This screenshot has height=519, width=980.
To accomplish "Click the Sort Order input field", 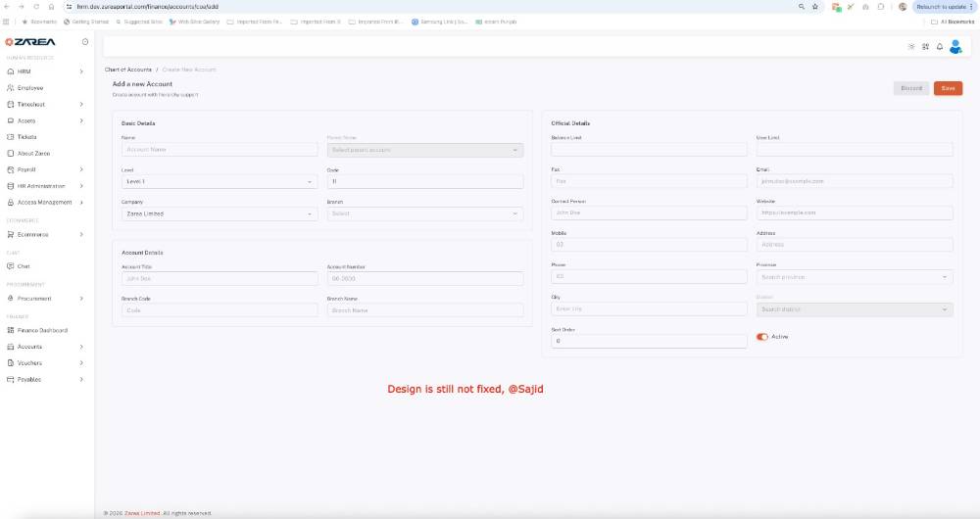I will pyautogui.click(x=649, y=341).
